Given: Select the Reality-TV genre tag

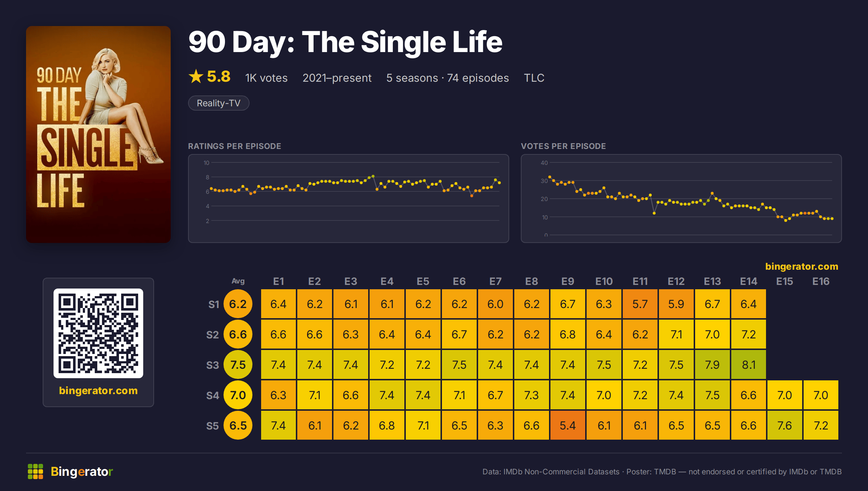Looking at the screenshot, I should 218,103.
